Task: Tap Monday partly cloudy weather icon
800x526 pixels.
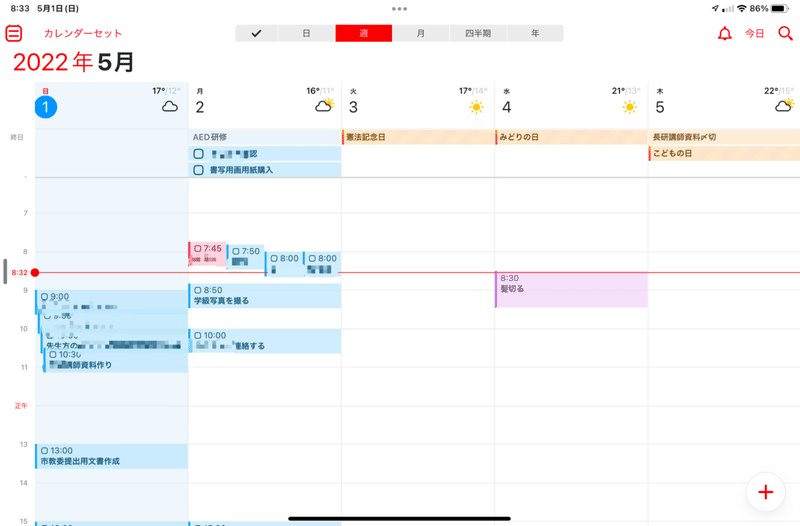Action: pos(324,106)
